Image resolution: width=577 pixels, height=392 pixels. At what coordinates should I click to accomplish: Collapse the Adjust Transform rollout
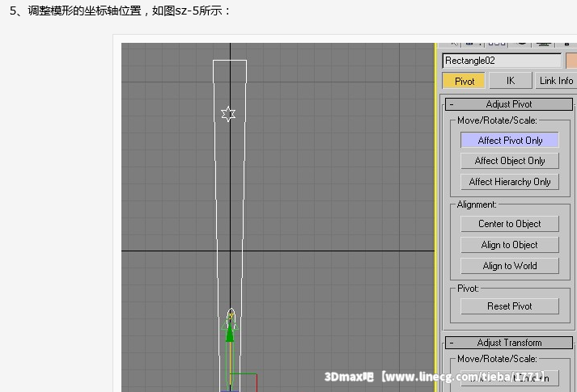click(509, 343)
